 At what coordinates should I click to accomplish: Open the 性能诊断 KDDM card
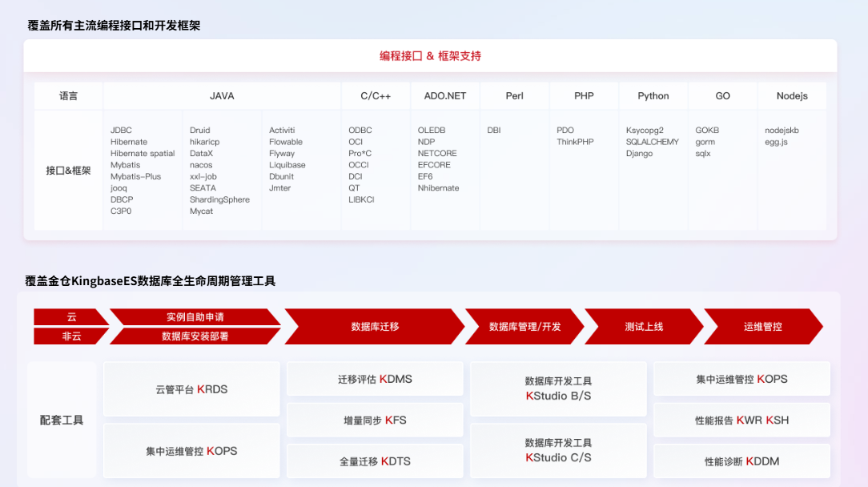tap(741, 461)
